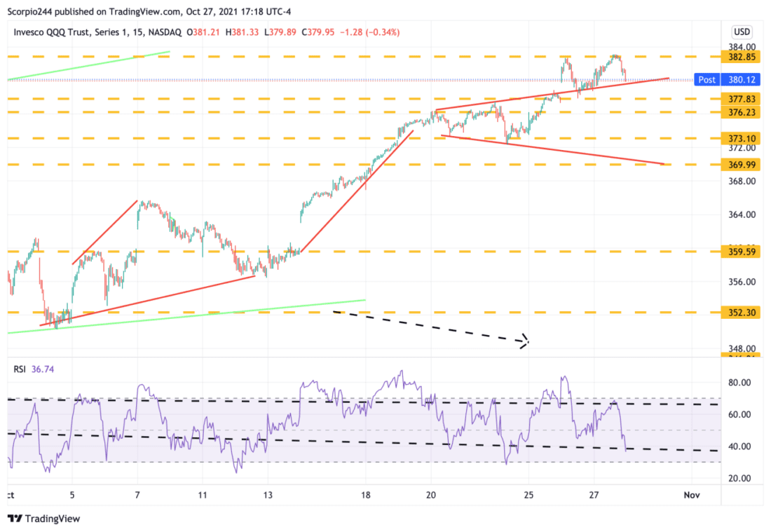Screen dimensions: 771x532
Task: Click the Post 380.12 price label
Action: click(x=728, y=80)
